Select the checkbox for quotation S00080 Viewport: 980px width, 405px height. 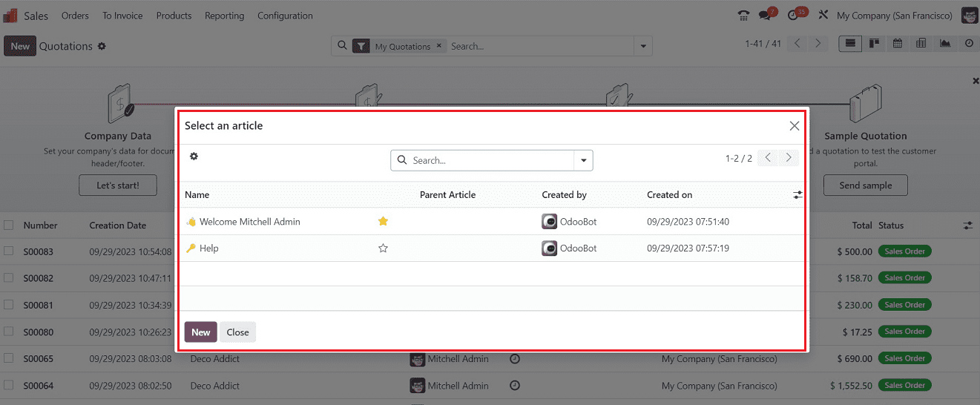[x=9, y=332]
